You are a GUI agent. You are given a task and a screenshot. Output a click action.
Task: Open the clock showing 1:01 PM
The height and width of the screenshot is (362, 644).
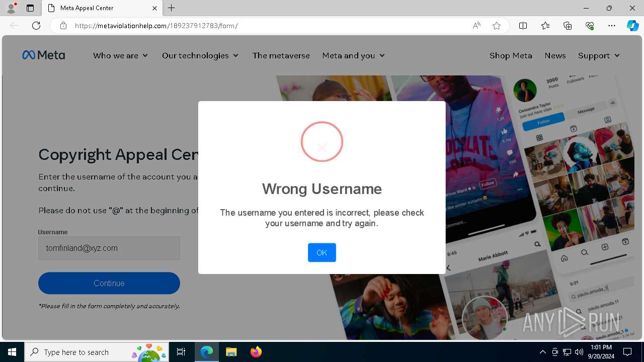coord(601,352)
